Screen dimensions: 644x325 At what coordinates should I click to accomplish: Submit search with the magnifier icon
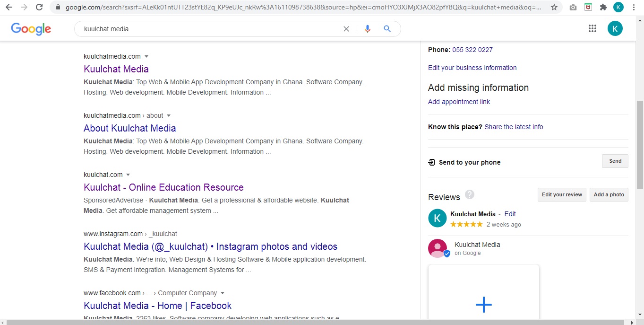[x=387, y=29]
